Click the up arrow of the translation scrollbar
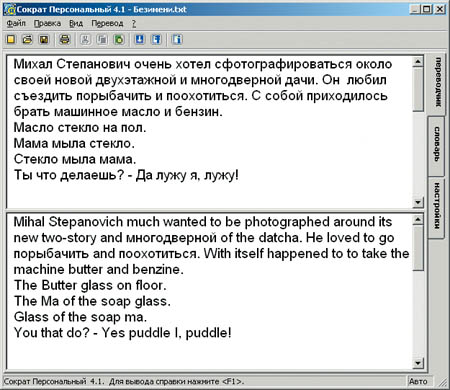This screenshot has width=450, height=390. (418, 220)
